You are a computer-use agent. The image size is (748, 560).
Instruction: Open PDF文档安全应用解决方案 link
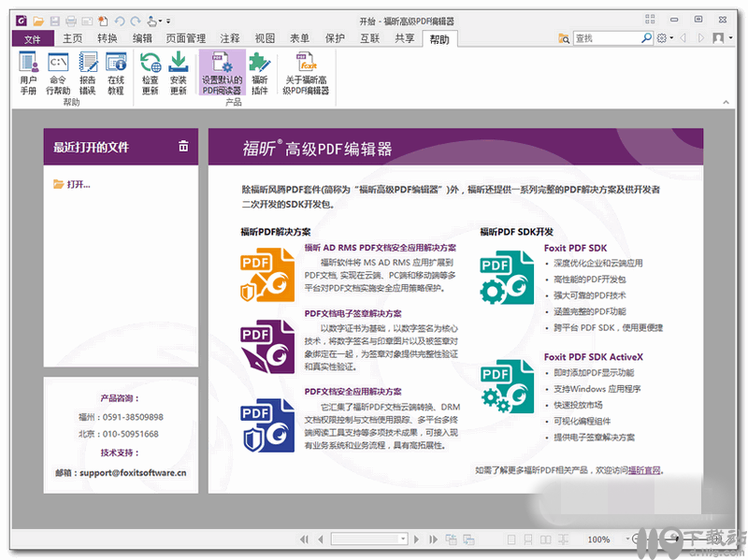(353, 391)
